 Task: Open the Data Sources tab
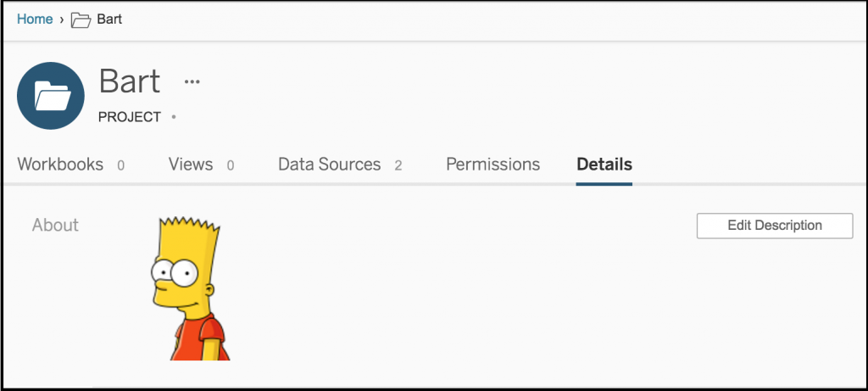[330, 165]
